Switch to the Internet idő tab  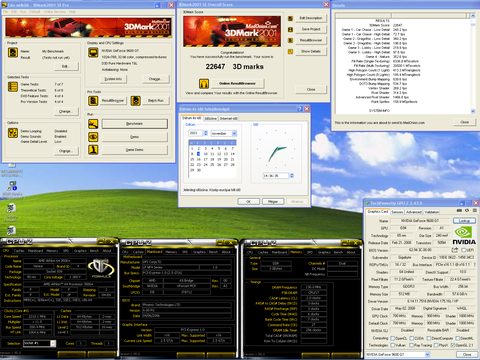click(x=229, y=118)
